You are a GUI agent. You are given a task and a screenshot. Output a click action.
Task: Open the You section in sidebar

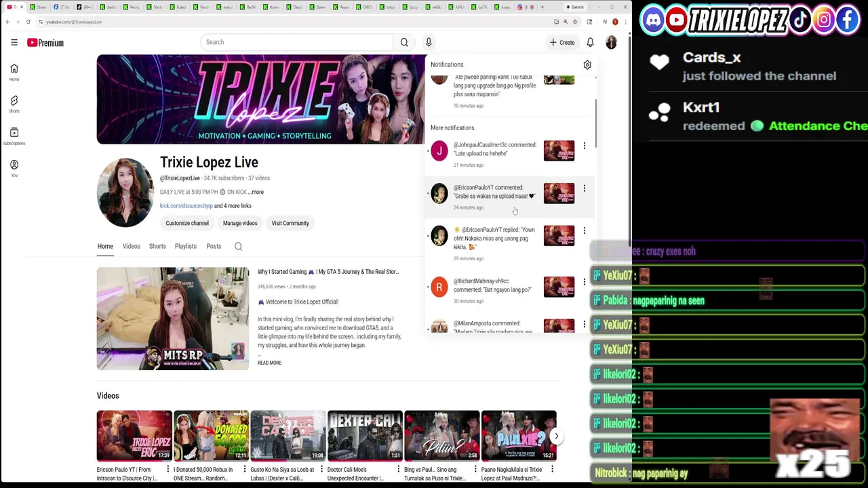(x=14, y=168)
